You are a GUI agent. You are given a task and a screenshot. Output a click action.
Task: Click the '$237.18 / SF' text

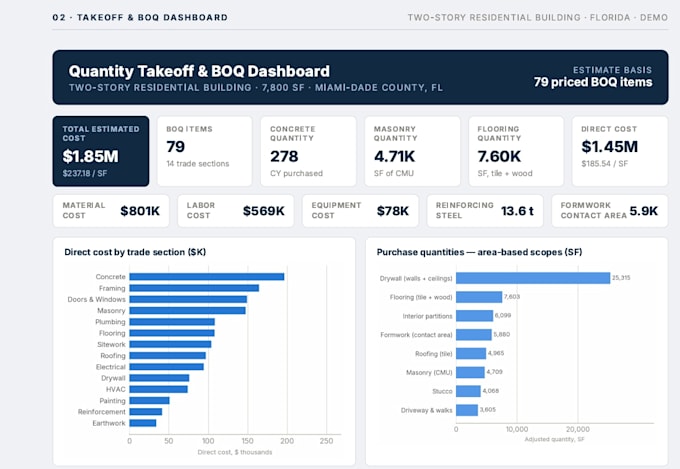coord(85,174)
